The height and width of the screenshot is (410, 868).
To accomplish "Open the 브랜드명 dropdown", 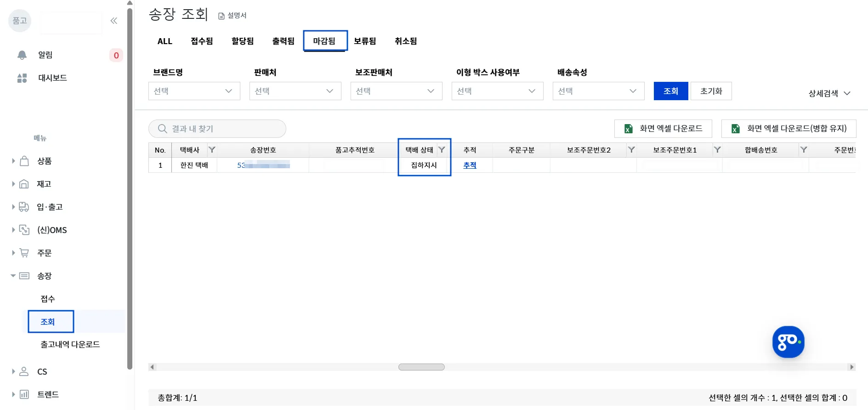I will (x=194, y=91).
